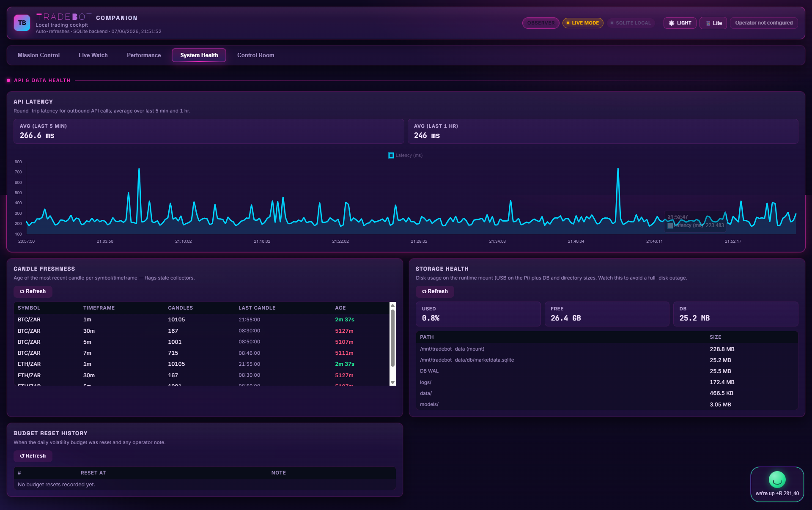Open the Mission Control tab

(38, 55)
